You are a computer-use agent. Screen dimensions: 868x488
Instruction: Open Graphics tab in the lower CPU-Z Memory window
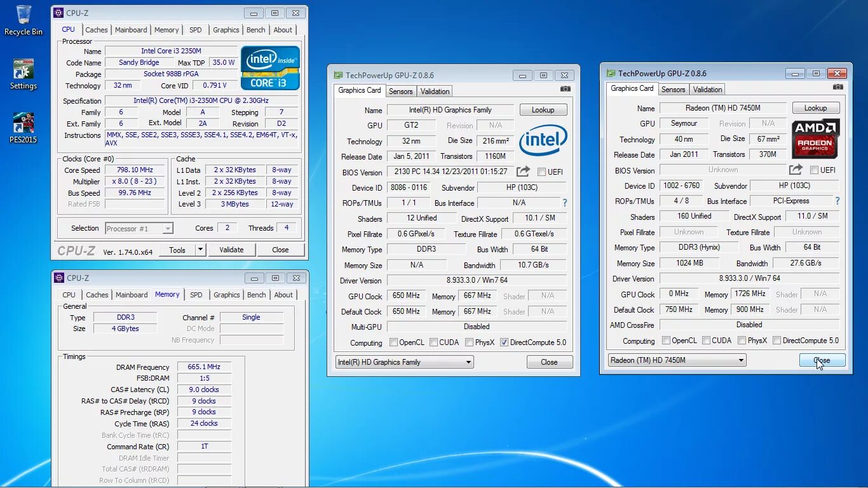click(x=227, y=295)
